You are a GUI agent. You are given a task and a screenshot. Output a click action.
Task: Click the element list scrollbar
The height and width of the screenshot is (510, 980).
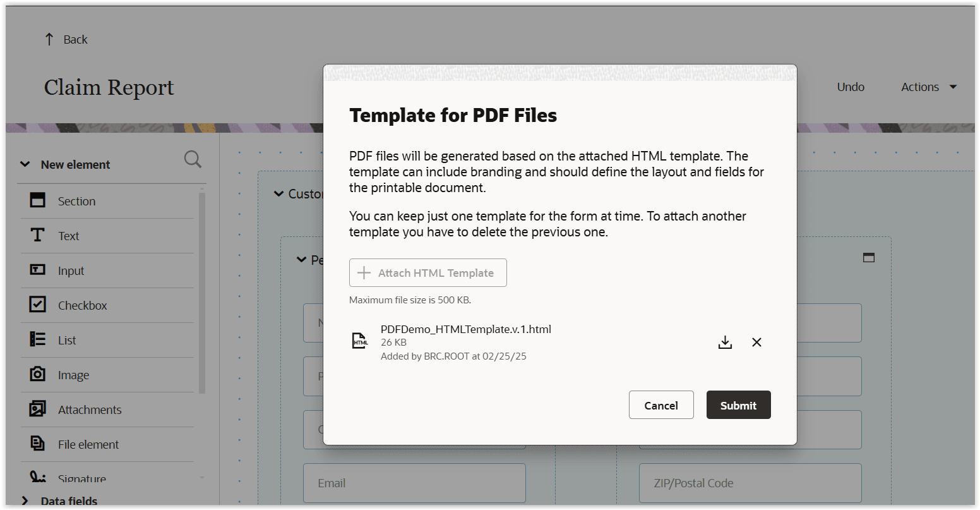202,292
